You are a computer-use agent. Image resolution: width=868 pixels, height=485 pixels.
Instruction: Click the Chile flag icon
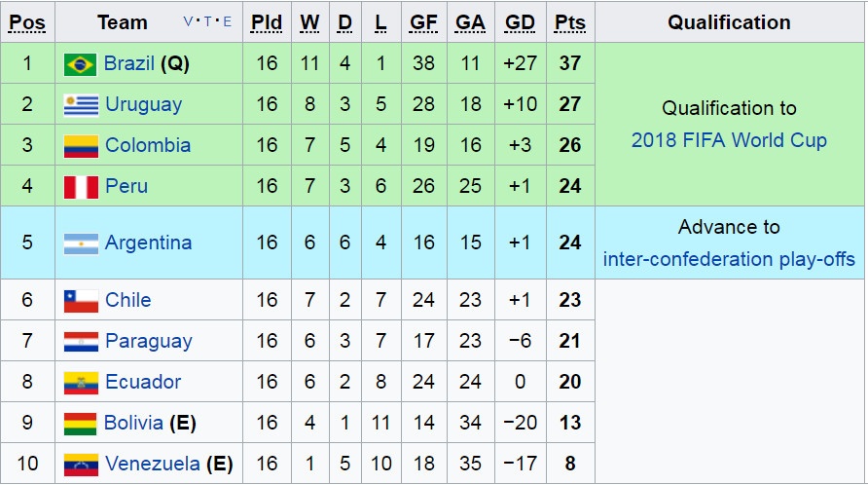[x=81, y=301]
